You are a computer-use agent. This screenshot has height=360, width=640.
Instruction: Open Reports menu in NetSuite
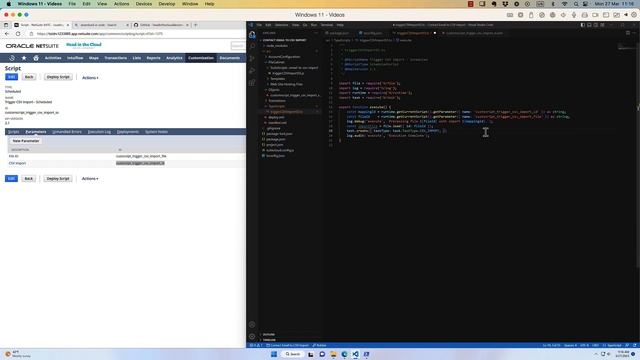point(153,58)
